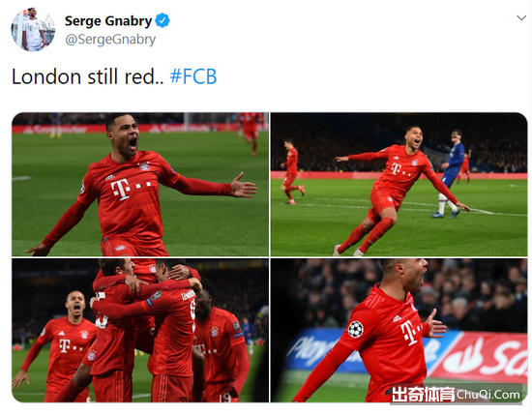Viewport: 532px width, 415px height.
Task: Click the blue-kit opponent in top-right photo
Action: click(x=449, y=174)
